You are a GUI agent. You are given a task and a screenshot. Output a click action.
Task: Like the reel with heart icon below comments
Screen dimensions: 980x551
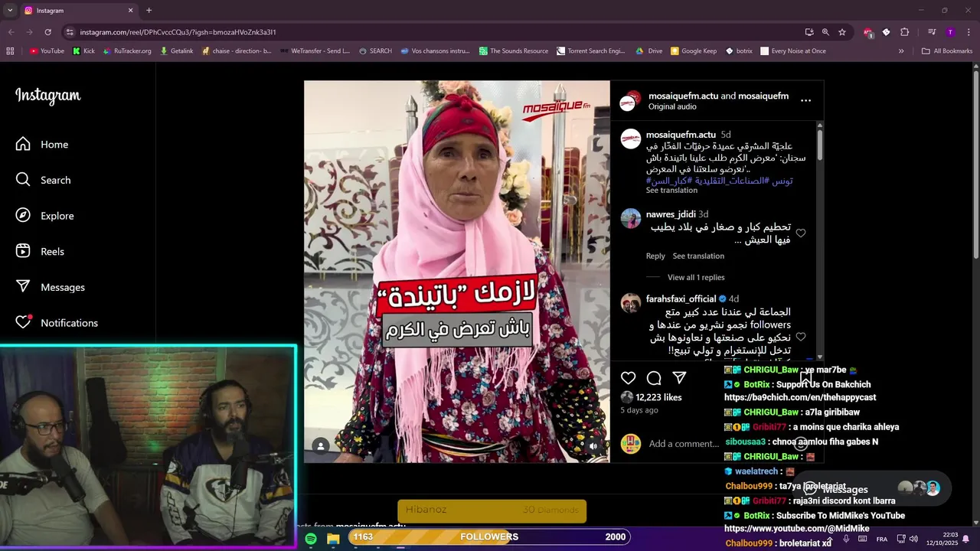coord(628,377)
